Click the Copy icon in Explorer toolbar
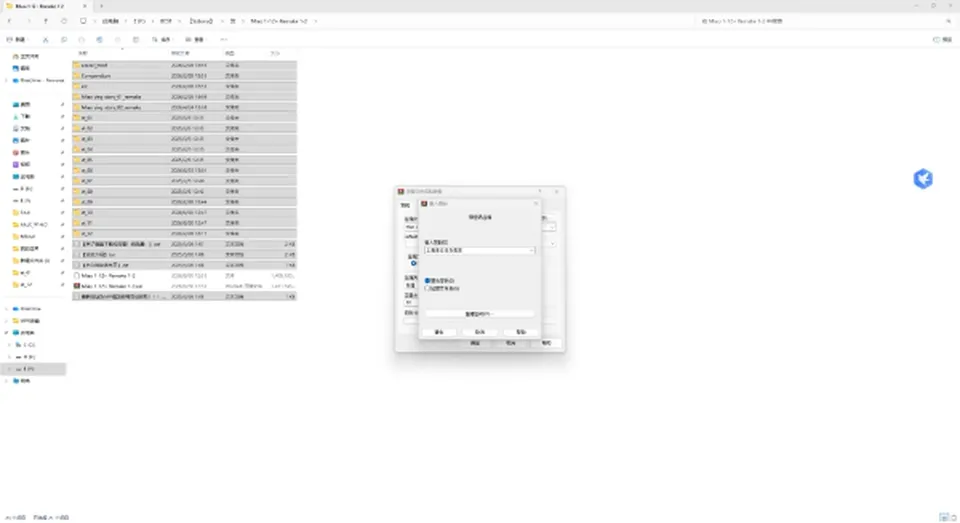 [64, 40]
